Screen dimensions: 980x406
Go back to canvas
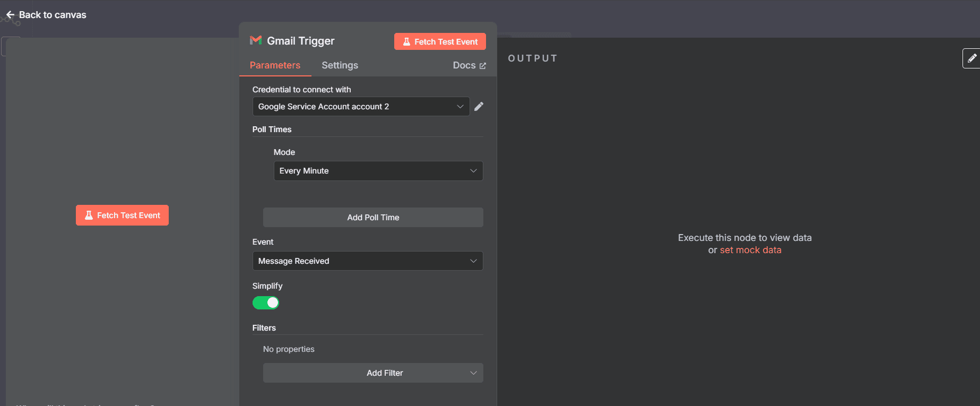tap(46, 15)
